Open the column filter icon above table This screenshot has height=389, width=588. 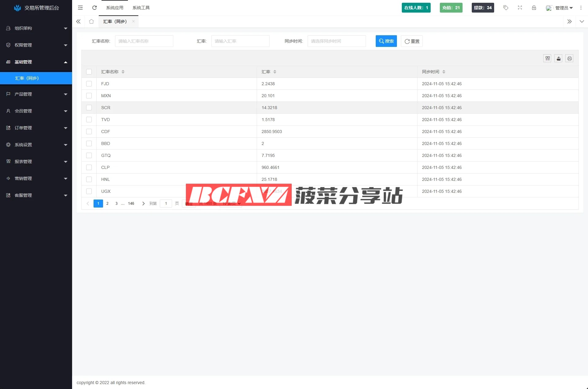tap(548, 59)
